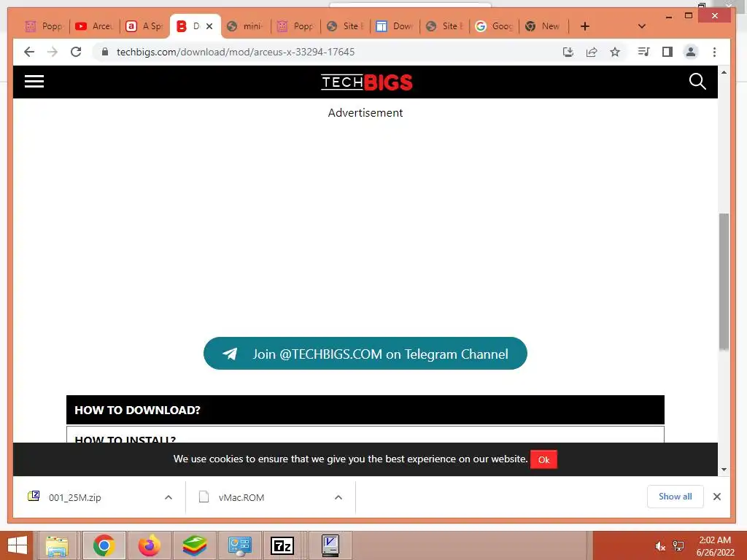
Task: Click the page vertical scrollbar thumb
Action: (x=724, y=281)
